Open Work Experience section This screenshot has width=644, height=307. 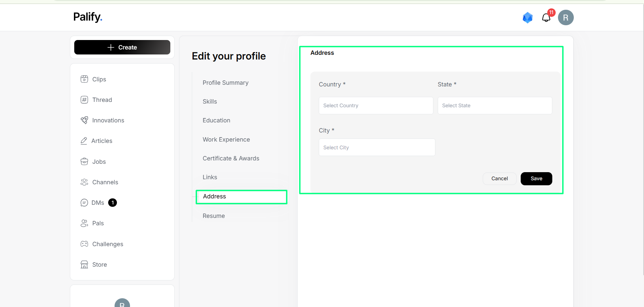226,140
